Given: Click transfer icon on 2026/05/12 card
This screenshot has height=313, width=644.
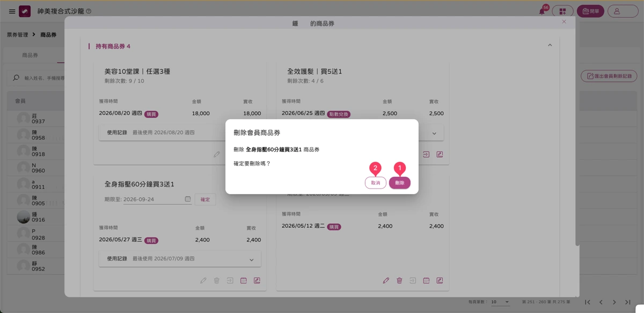Looking at the screenshot, I should pyautogui.click(x=413, y=280).
